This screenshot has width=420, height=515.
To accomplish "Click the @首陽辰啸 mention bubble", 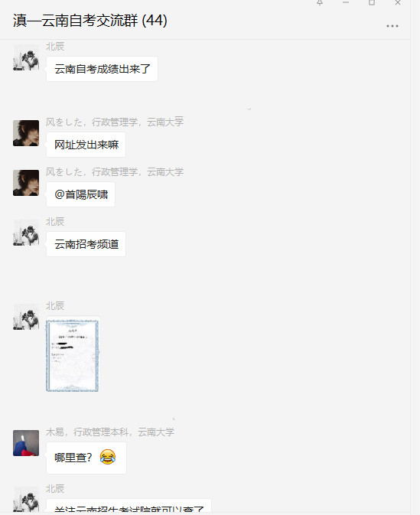I will click(81, 194).
